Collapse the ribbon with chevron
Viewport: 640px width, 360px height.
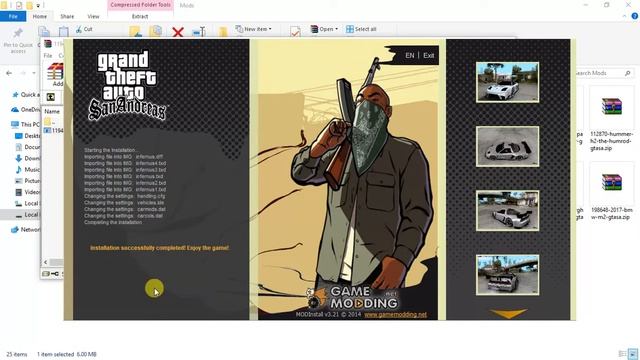pyautogui.click(x=624, y=16)
